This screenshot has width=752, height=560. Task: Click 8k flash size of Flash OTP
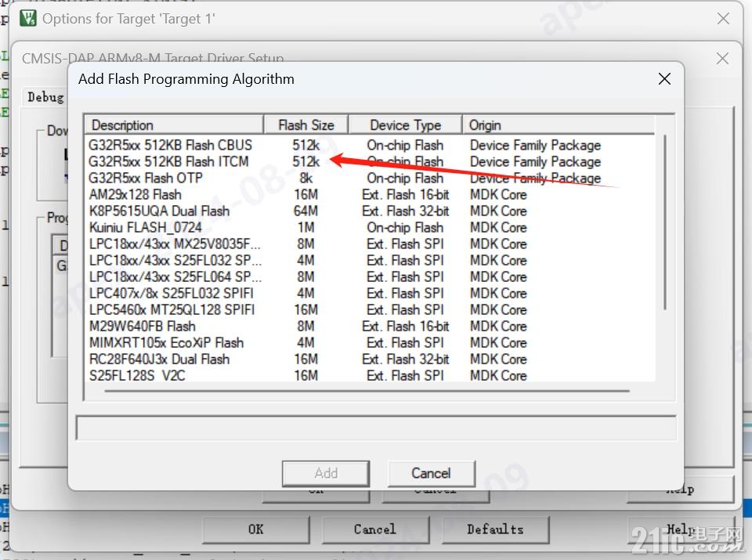(306, 178)
